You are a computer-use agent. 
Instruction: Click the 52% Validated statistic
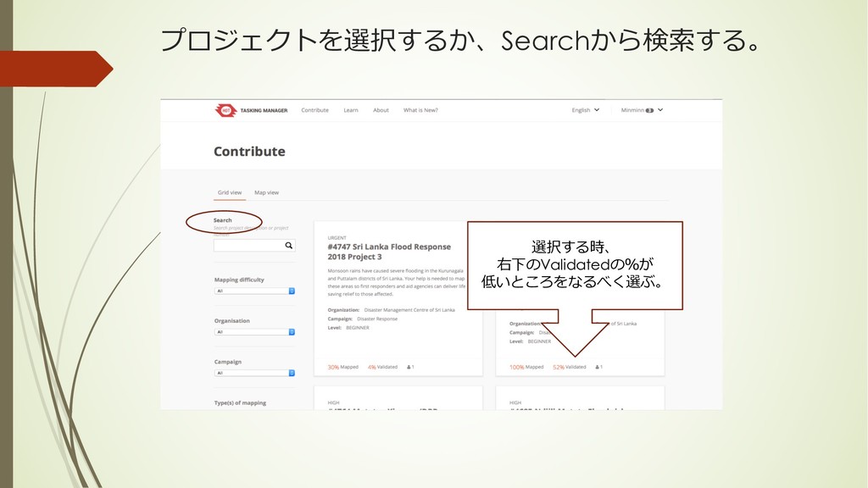(x=569, y=367)
